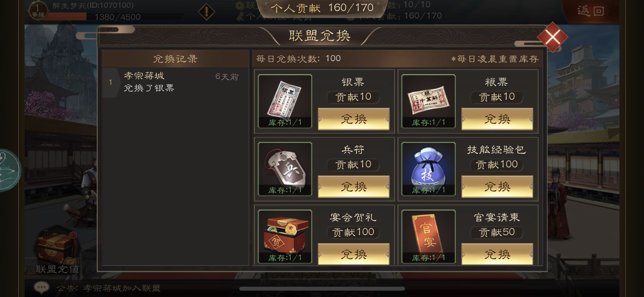Tap the red 官宴请柬 invitation icon
Viewport: 644px width, 297px height.
point(428,237)
